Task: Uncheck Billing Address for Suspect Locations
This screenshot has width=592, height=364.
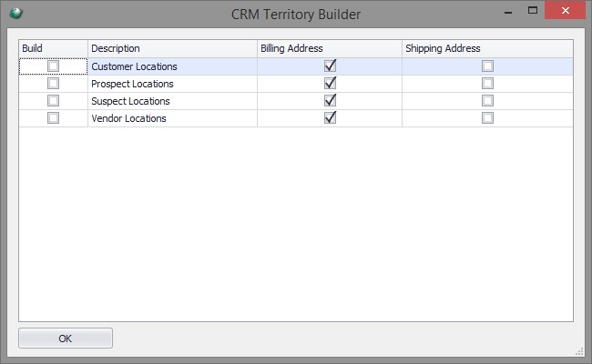Action: click(330, 100)
